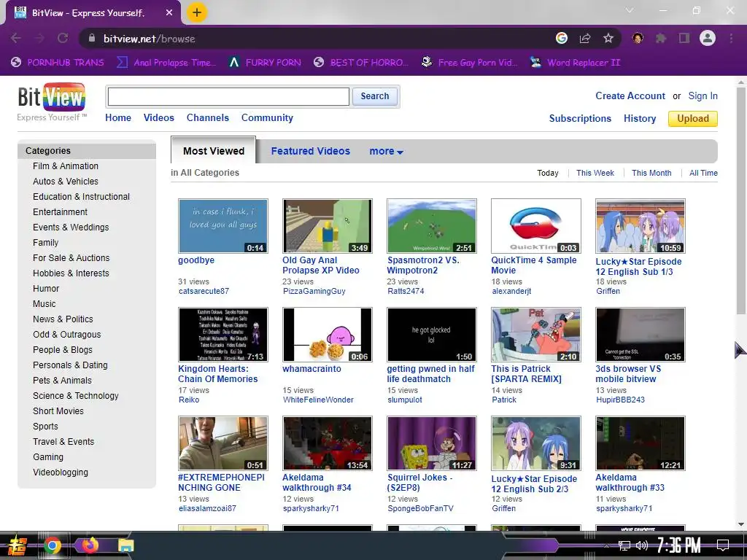Bookmark this page with star icon
Screen dimensions: 747x560
(608, 38)
